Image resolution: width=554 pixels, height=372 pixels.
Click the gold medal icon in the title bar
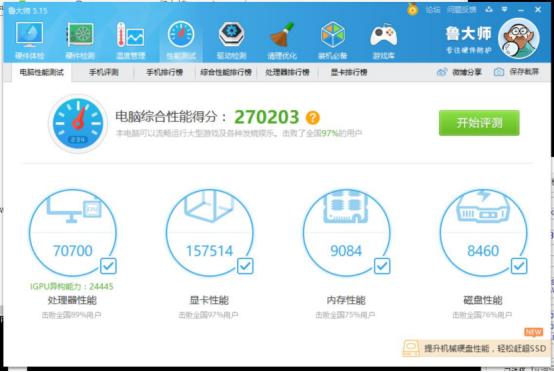click(x=412, y=9)
